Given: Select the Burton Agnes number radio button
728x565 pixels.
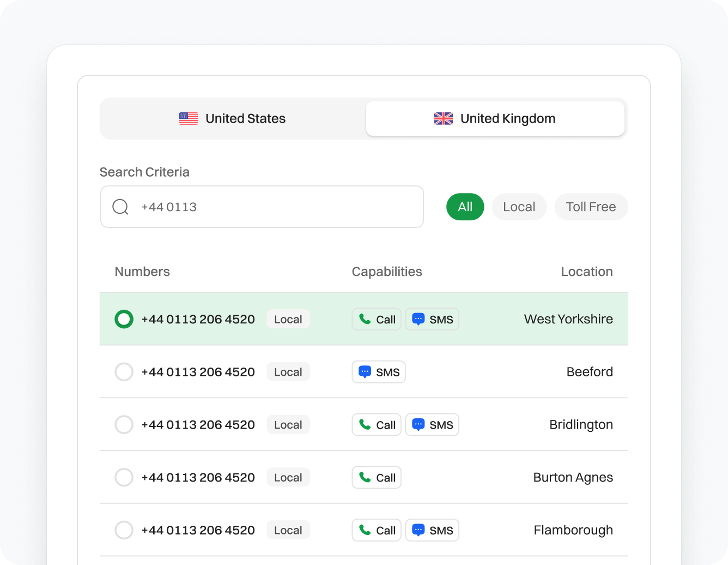Looking at the screenshot, I should [x=124, y=477].
